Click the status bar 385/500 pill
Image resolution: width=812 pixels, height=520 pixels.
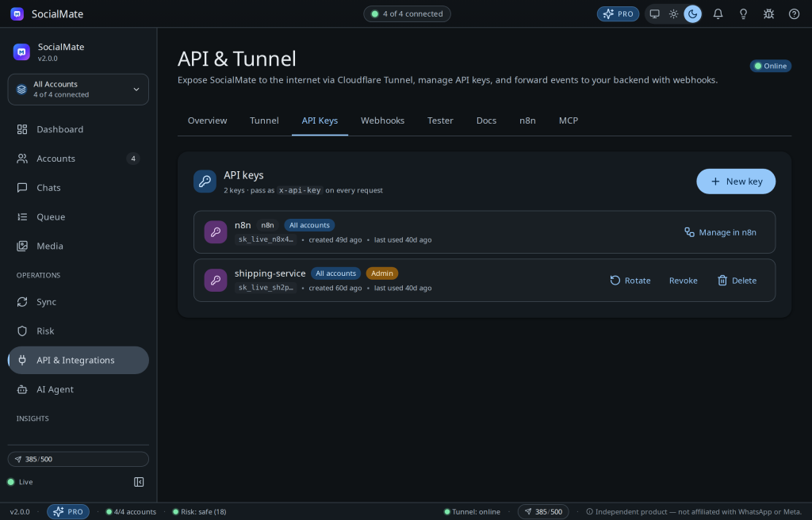[543, 512]
